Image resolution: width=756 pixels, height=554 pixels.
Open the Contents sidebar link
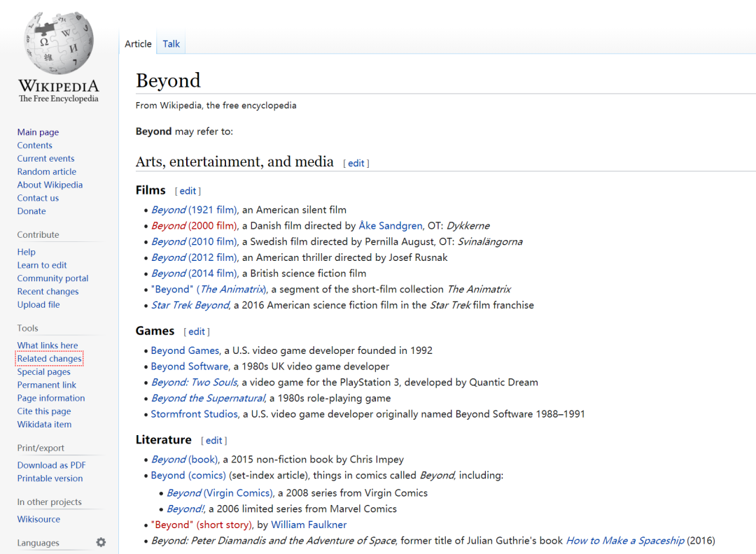coord(35,145)
